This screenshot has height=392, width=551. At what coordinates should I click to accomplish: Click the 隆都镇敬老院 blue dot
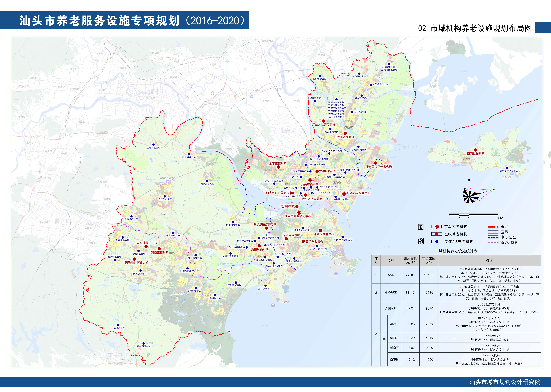point(320,76)
